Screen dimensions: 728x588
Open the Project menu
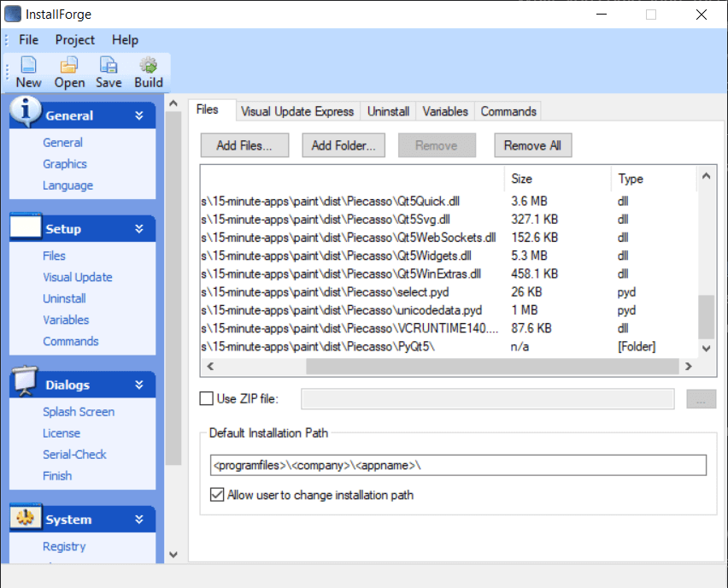coord(74,40)
